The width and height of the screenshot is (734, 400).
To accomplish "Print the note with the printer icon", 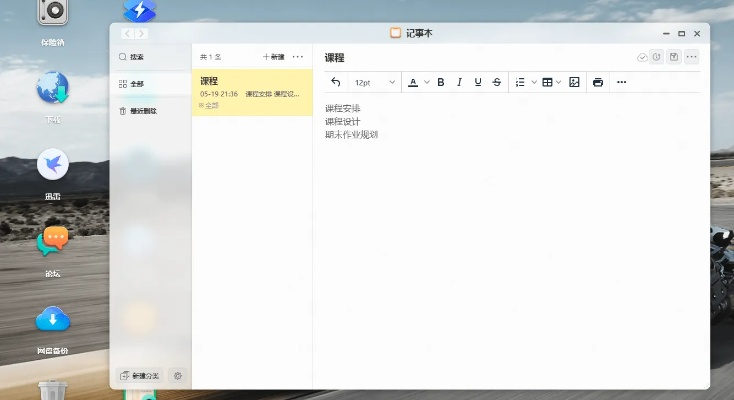I will pos(598,82).
